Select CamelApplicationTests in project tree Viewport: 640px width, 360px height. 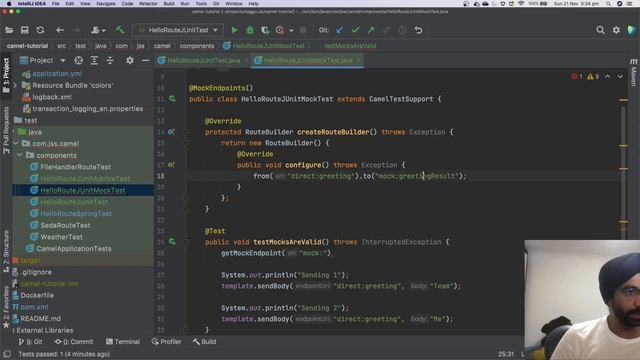click(x=73, y=249)
